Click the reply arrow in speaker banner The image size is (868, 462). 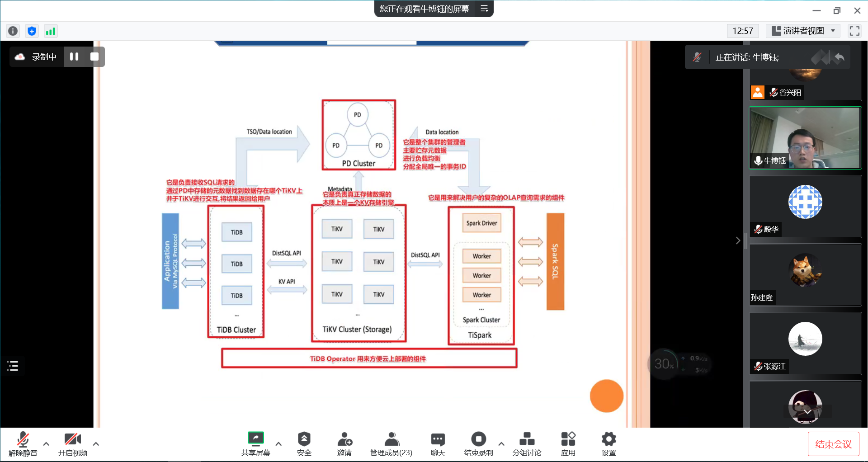click(840, 57)
